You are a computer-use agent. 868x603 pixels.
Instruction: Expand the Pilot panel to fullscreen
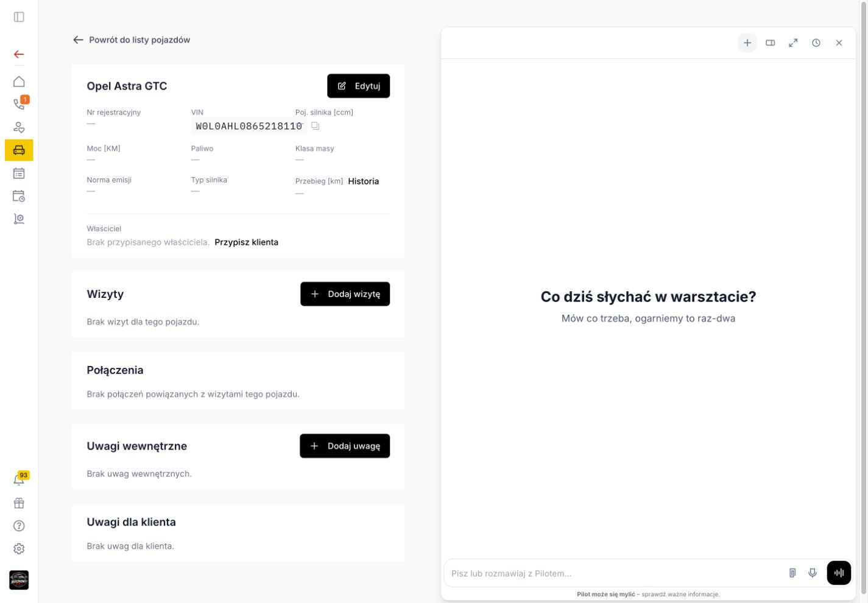[793, 43]
